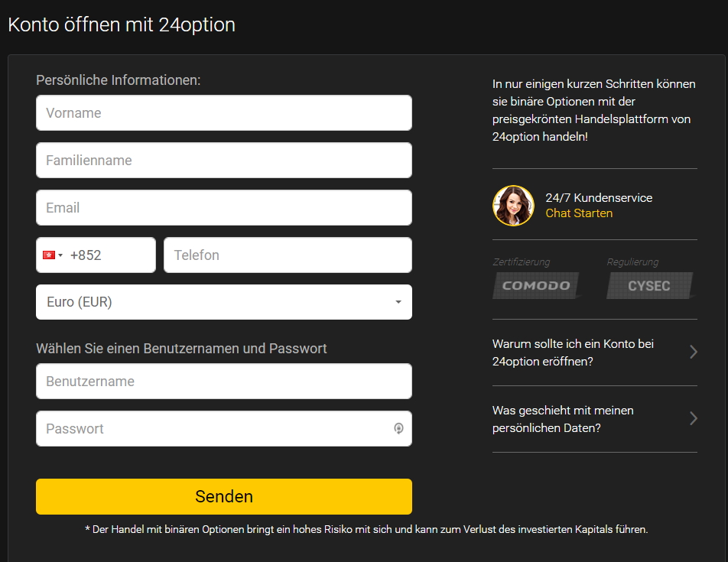Click the password key icon in Passwort field
This screenshot has height=562, width=728.
click(398, 428)
